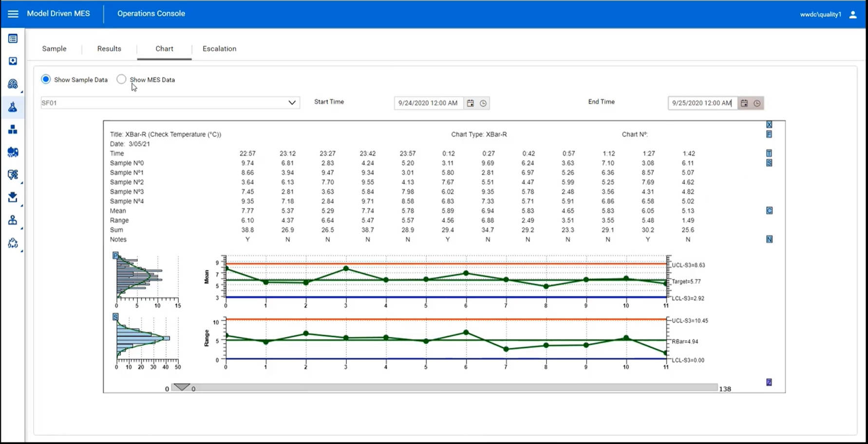The image size is (868, 444).
Task: Open the SF01 chart selection dropdown
Action: point(292,103)
